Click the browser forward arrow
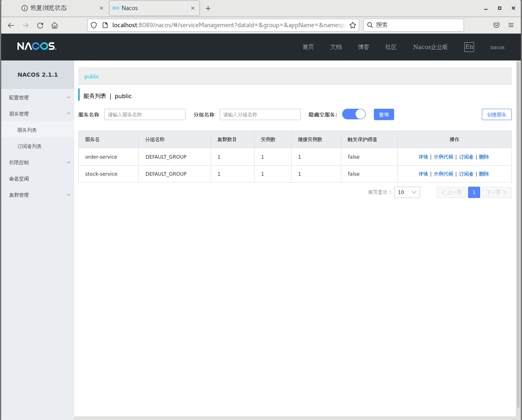The width and height of the screenshot is (522, 420). point(26,25)
